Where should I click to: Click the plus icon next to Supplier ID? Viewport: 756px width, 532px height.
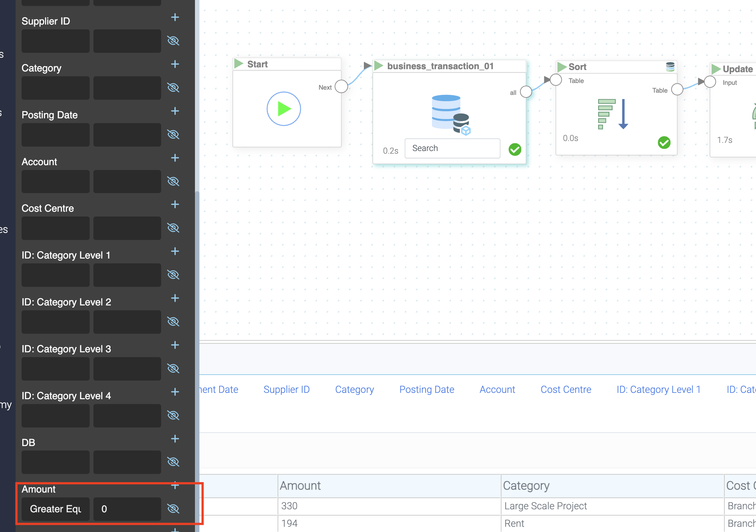tap(175, 17)
